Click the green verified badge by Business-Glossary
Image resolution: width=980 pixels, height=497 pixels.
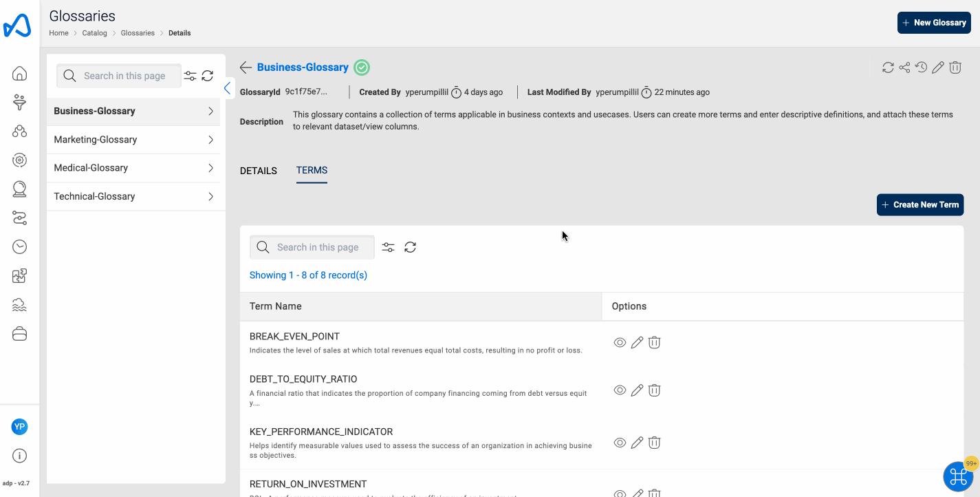(362, 67)
